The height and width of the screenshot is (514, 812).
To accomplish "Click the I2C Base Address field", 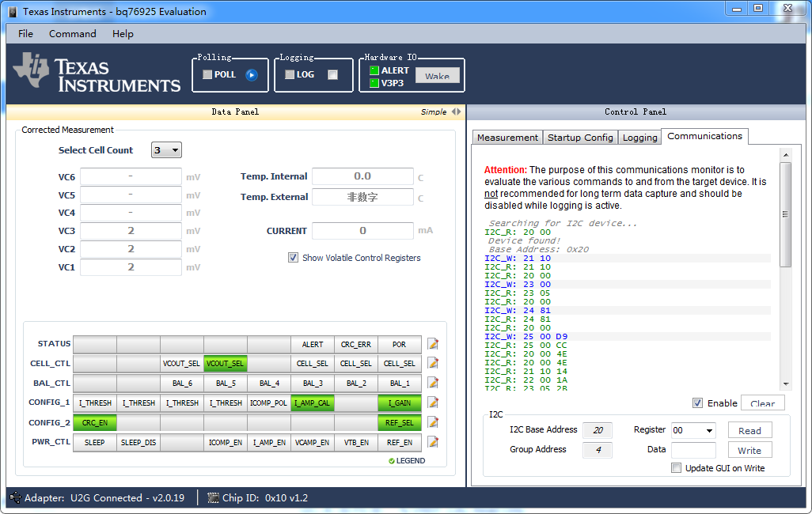I will click(x=597, y=430).
